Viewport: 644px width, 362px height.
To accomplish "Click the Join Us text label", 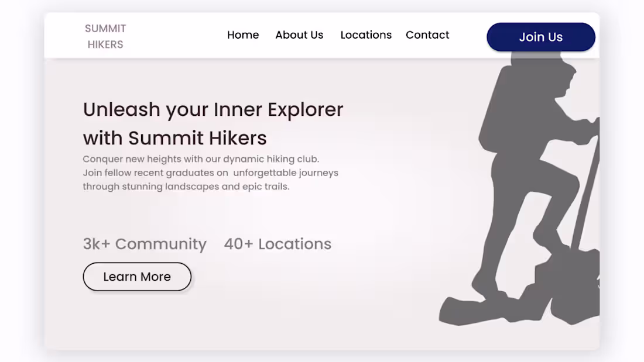I will pyautogui.click(x=540, y=36).
